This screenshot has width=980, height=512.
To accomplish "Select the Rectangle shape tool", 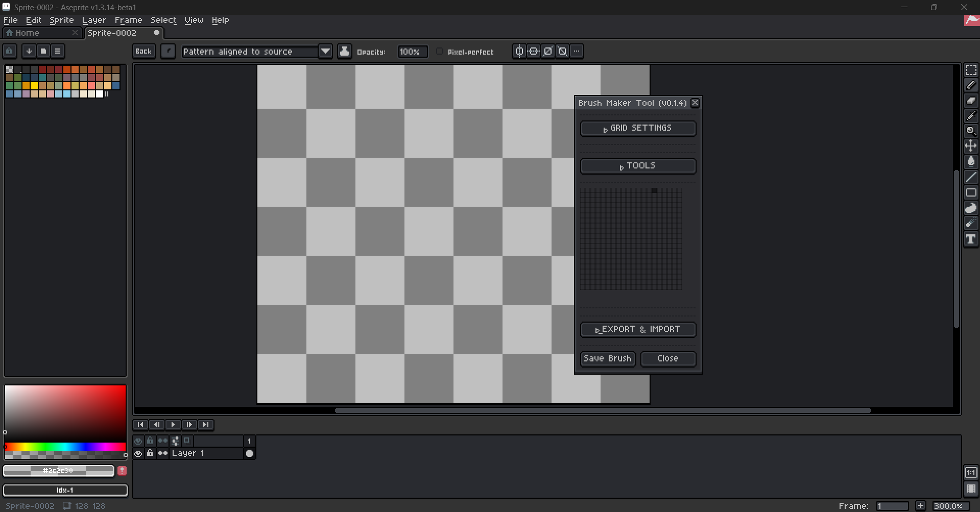I will (x=971, y=192).
